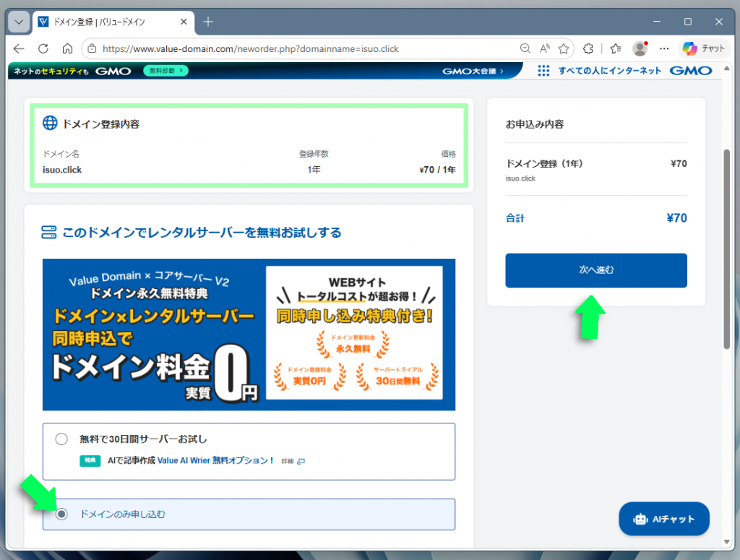
Task: Open browser extensions puzzle icon
Action: point(588,48)
